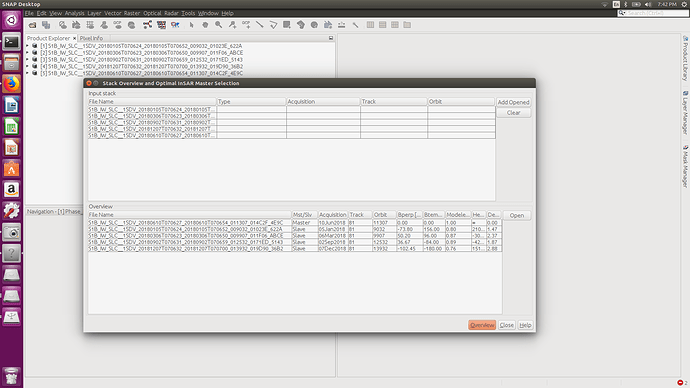Click the tile evenly window icon
The width and height of the screenshot is (690, 388).
click(x=395, y=25)
